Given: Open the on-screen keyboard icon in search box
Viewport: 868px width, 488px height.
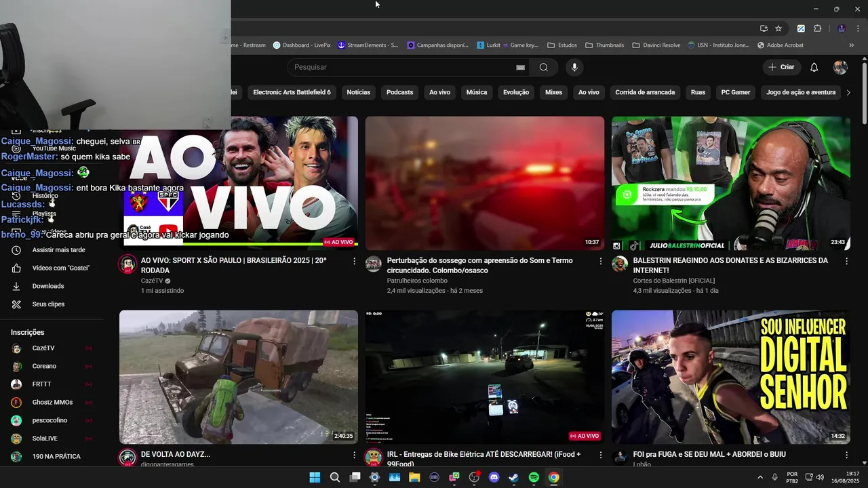Looking at the screenshot, I should click(520, 67).
